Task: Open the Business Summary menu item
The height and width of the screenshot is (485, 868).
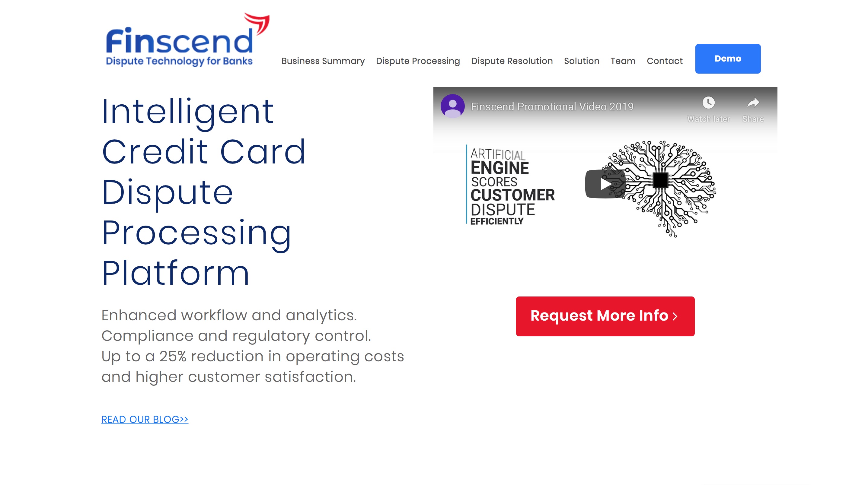Action: click(323, 61)
